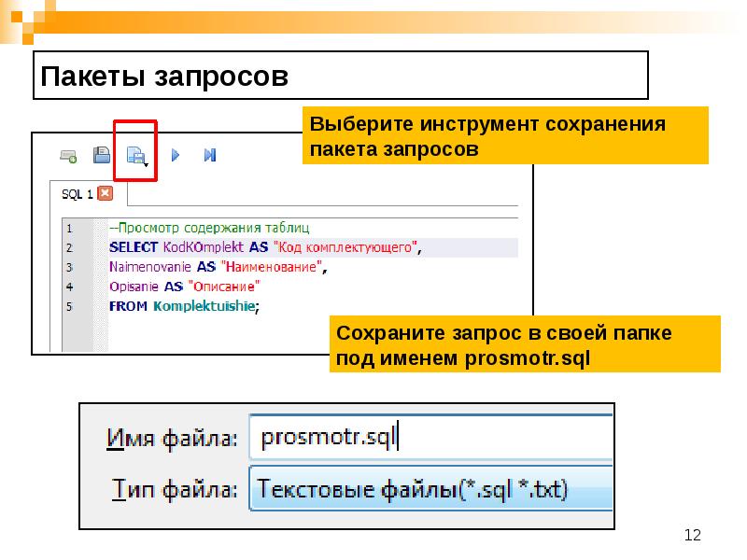This screenshot has width=747, height=560.
Task: Click line number 5 in the gutter
Action: point(68,306)
